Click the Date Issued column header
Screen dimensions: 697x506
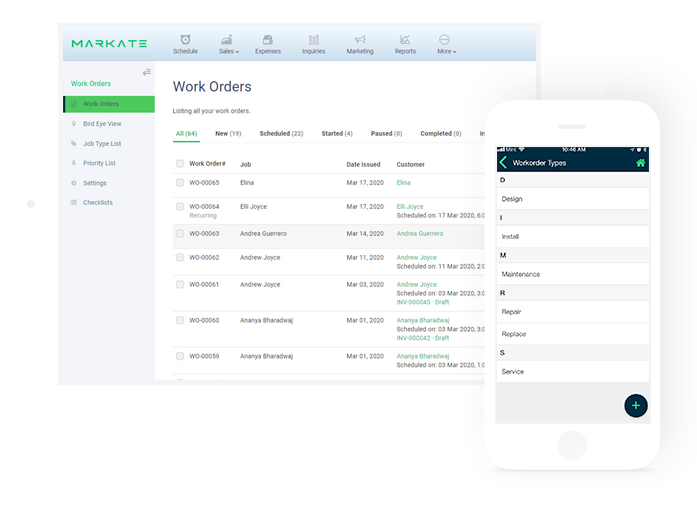[x=363, y=164]
